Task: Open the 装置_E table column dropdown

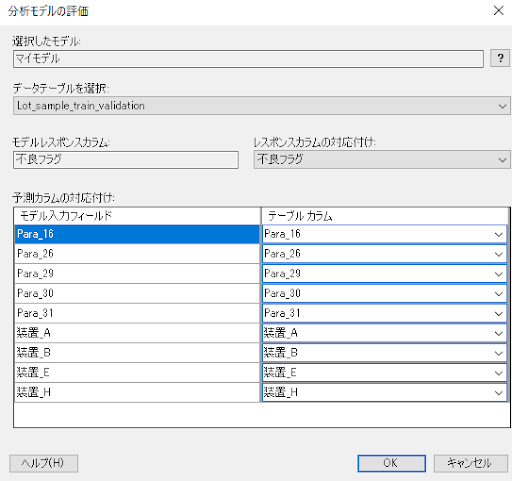Action: pos(385,373)
